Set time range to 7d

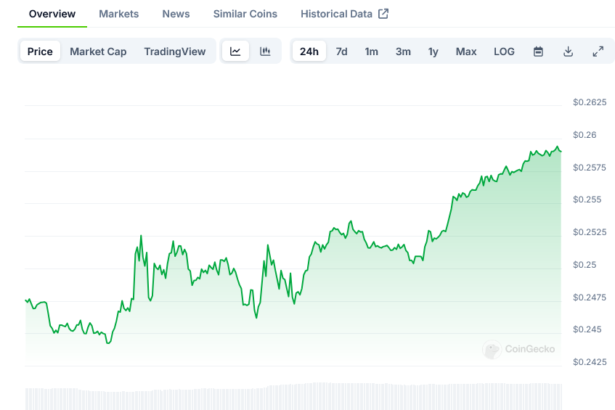[x=342, y=52]
